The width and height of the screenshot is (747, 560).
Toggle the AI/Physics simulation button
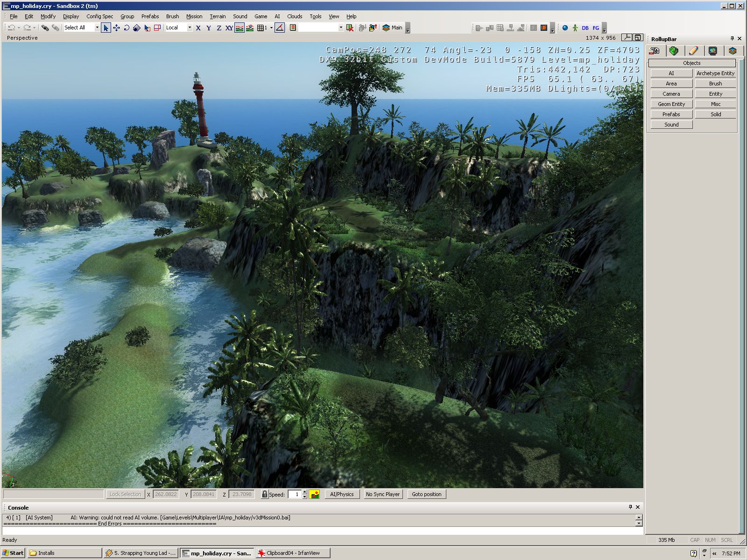pyautogui.click(x=342, y=494)
